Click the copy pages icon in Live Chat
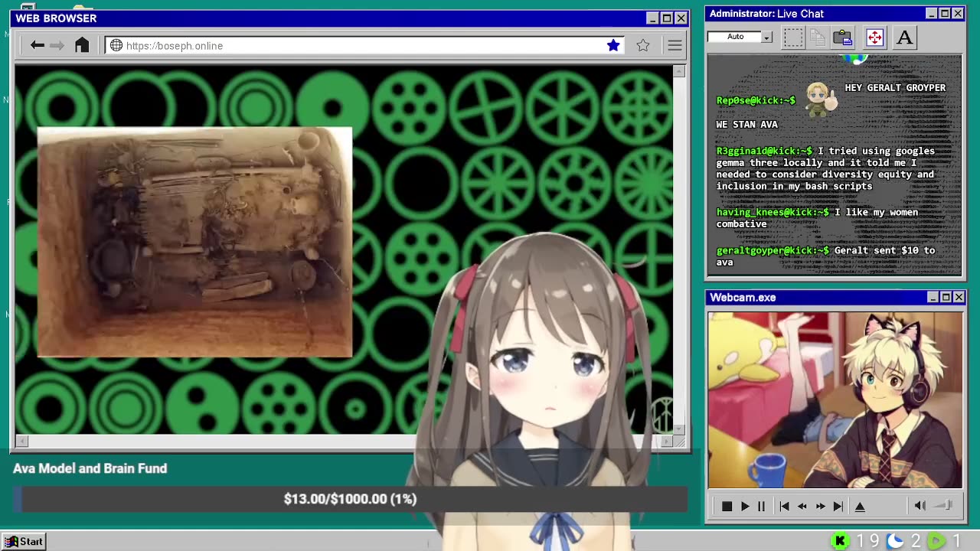 tap(818, 37)
